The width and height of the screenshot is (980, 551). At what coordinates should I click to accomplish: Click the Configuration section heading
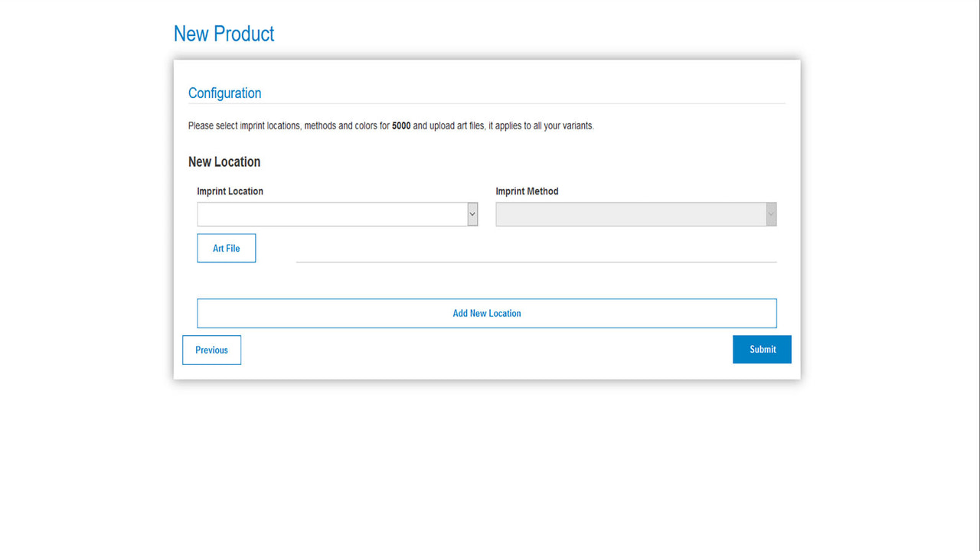tap(224, 93)
